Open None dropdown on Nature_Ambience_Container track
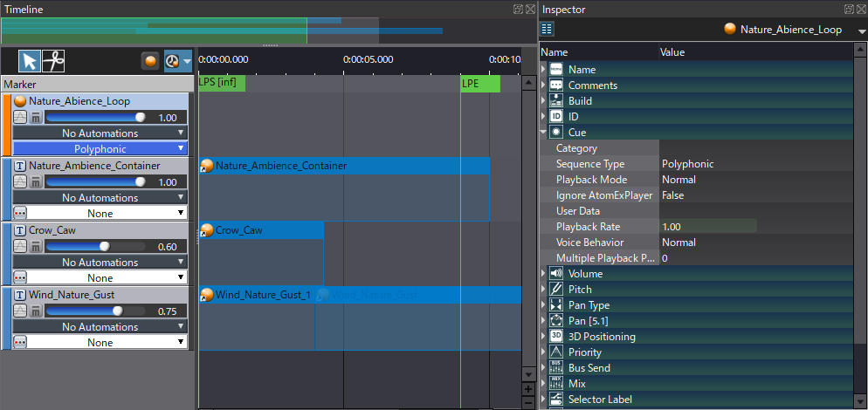868x410 pixels. 107,214
